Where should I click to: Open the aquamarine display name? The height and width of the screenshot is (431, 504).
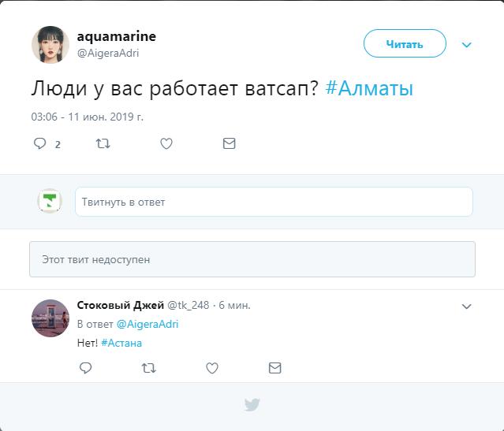click(116, 36)
